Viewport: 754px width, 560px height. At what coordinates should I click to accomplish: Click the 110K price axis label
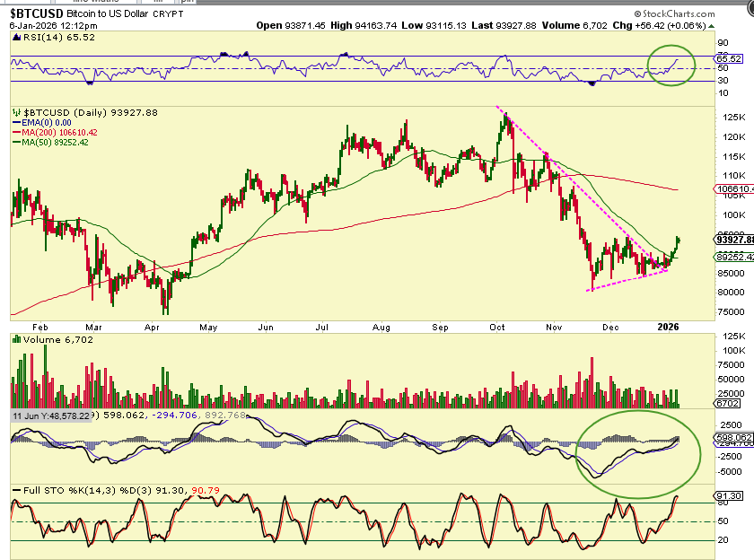click(734, 176)
